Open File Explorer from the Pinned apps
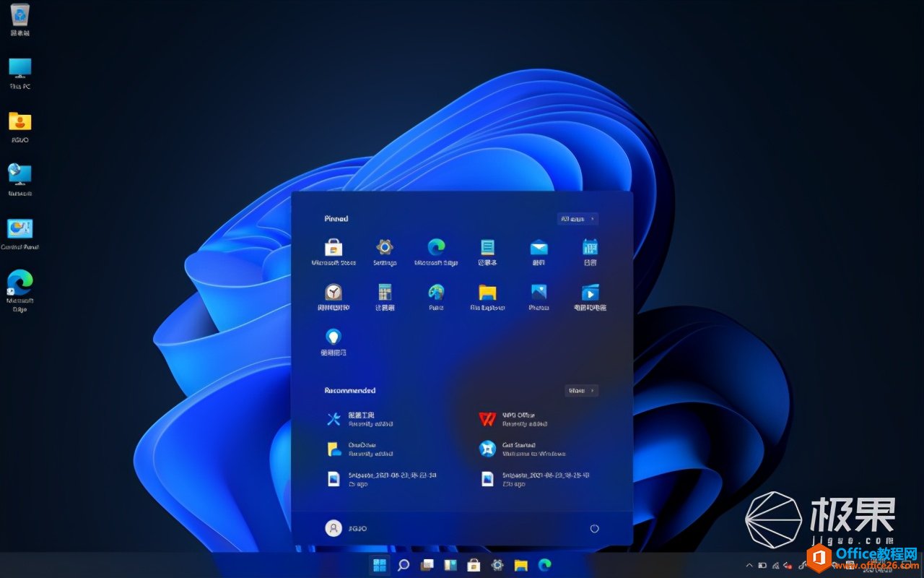Screen dimensions: 924x578 (488, 296)
